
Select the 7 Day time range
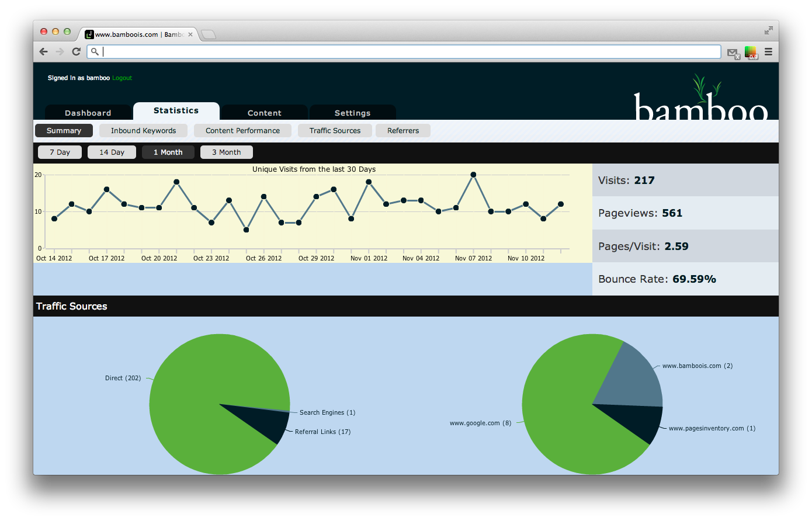pyautogui.click(x=60, y=152)
